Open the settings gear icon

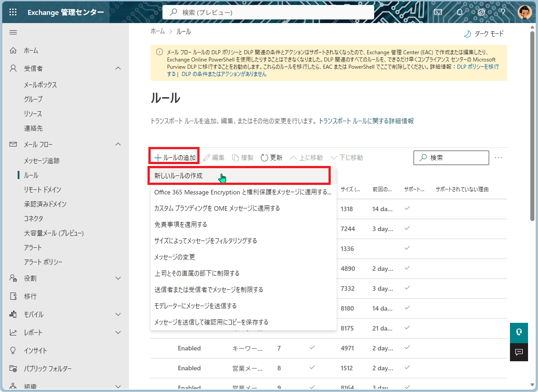[481, 12]
